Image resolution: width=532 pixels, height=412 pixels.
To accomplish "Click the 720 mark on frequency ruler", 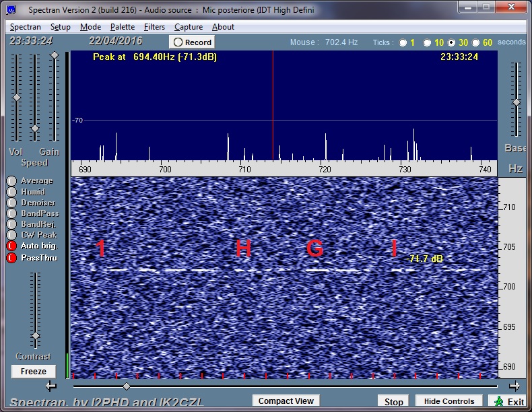I will 325,169.
